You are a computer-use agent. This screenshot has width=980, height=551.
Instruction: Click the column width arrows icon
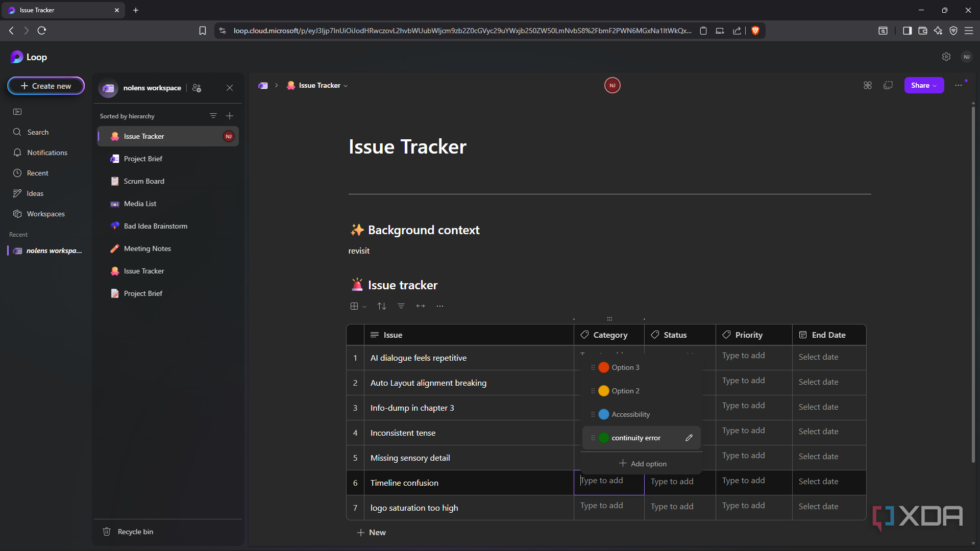[x=421, y=306]
